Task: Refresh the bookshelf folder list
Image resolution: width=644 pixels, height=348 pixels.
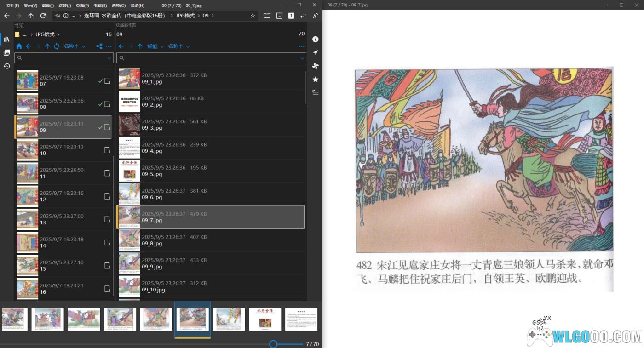Action: pos(57,46)
